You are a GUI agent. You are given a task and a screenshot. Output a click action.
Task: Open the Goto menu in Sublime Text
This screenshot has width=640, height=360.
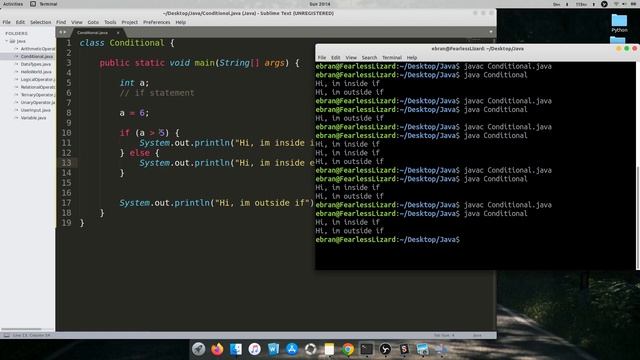93,22
